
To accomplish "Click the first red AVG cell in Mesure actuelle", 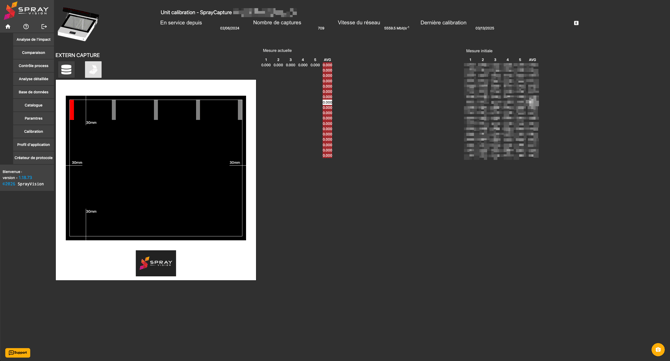I will coord(327,65).
